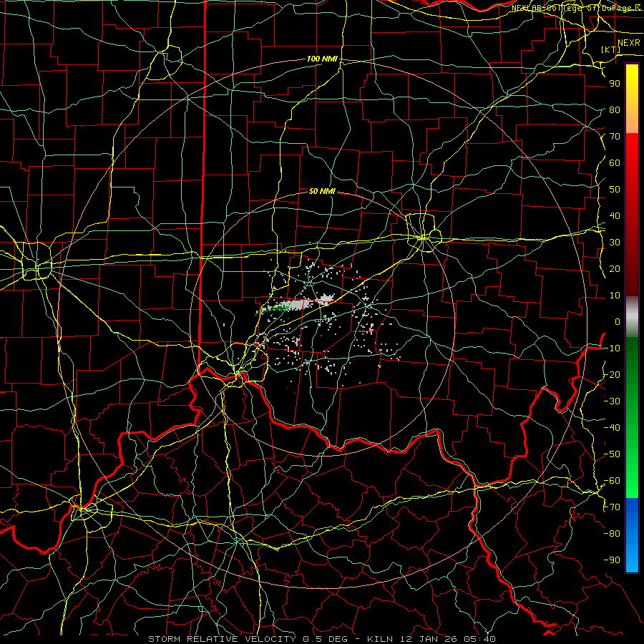Click the "10" value on the velocity scale

point(615,296)
